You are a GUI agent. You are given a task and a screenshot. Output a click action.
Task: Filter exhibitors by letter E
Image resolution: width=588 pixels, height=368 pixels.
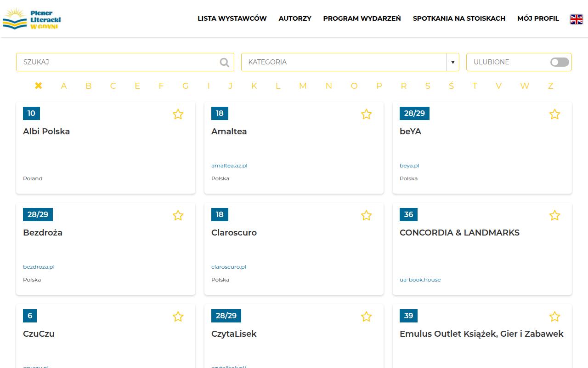[x=137, y=86]
